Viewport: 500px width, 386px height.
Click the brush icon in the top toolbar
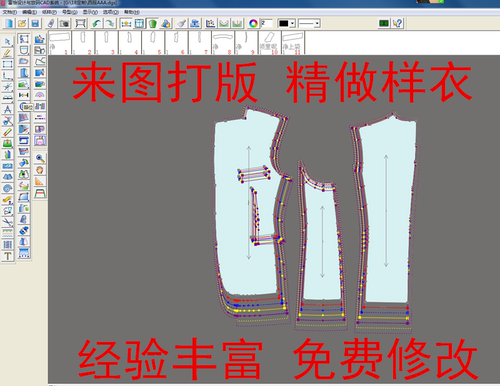pyautogui.click(x=182, y=23)
